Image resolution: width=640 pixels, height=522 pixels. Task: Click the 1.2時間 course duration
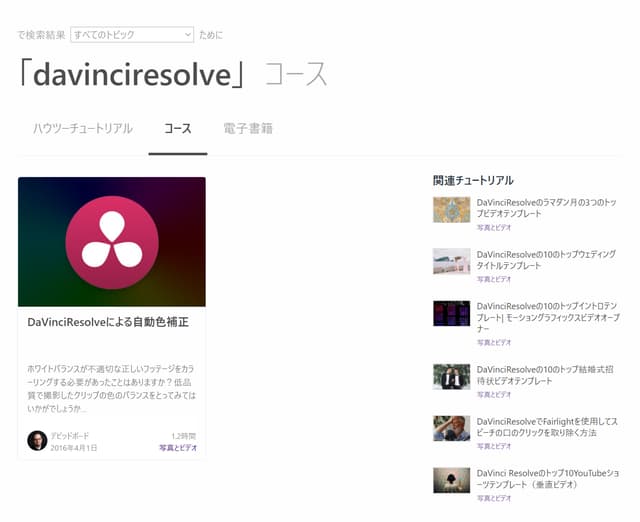184,435
